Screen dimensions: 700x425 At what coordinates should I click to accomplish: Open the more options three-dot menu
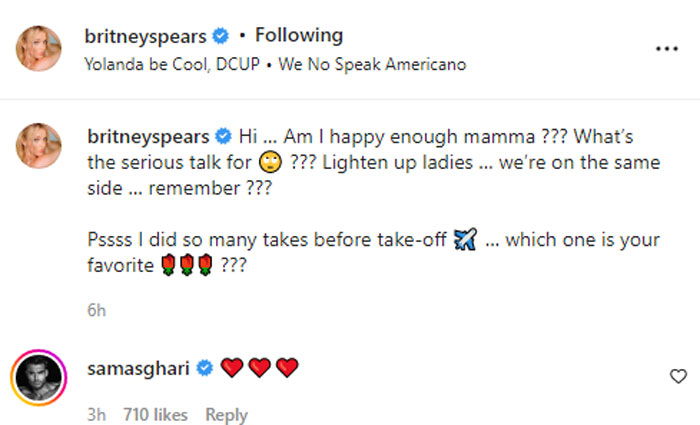(666, 48)
